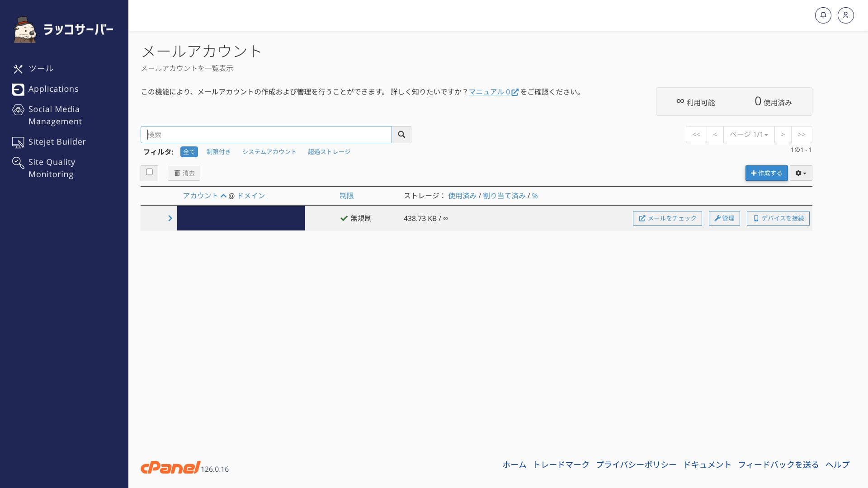Open ツール in the sidebar
This screenshot has width=868, height=488.
click(x=41, y=69)
